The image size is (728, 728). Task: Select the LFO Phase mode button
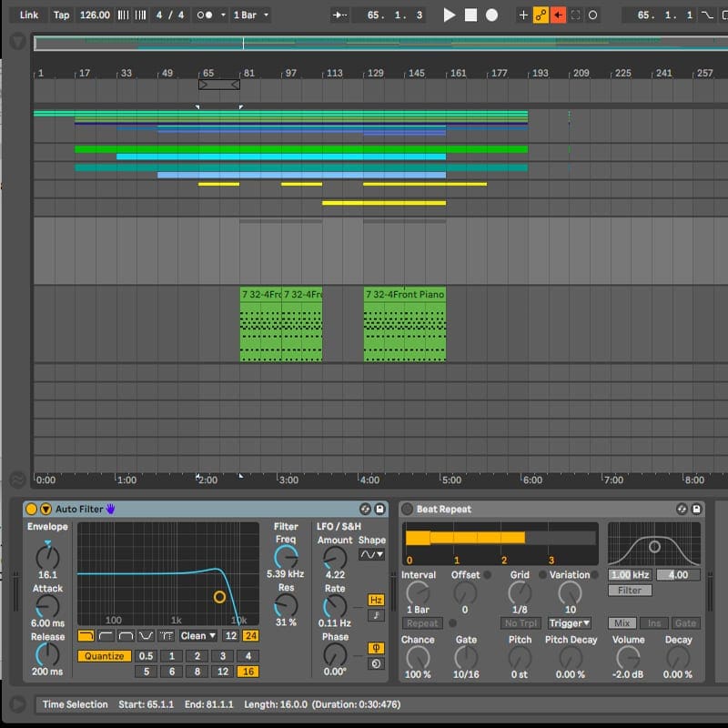[376, 648]
